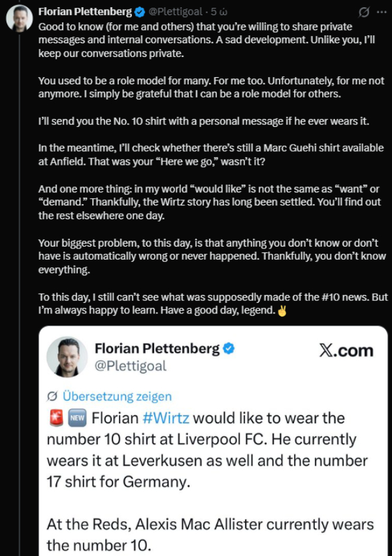Click the red siren emoji in the quoted tweet

[56, 418]
